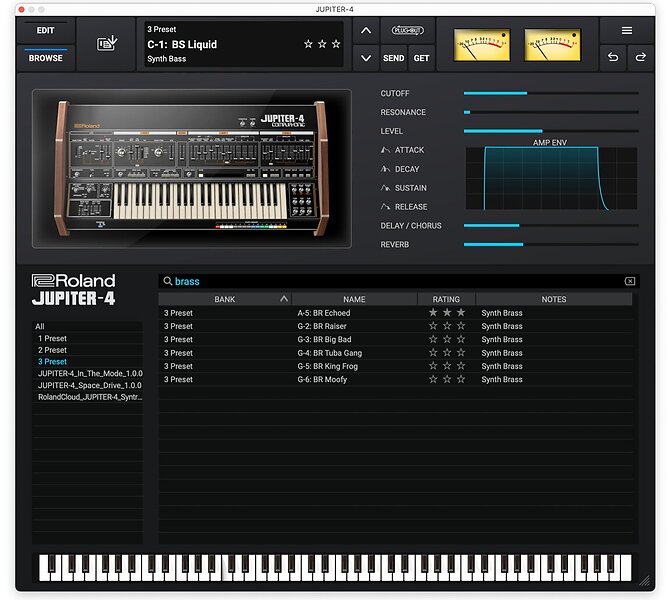Rate BS Liquid preset with third star
The image size is (670, 600).
(336, 44)
